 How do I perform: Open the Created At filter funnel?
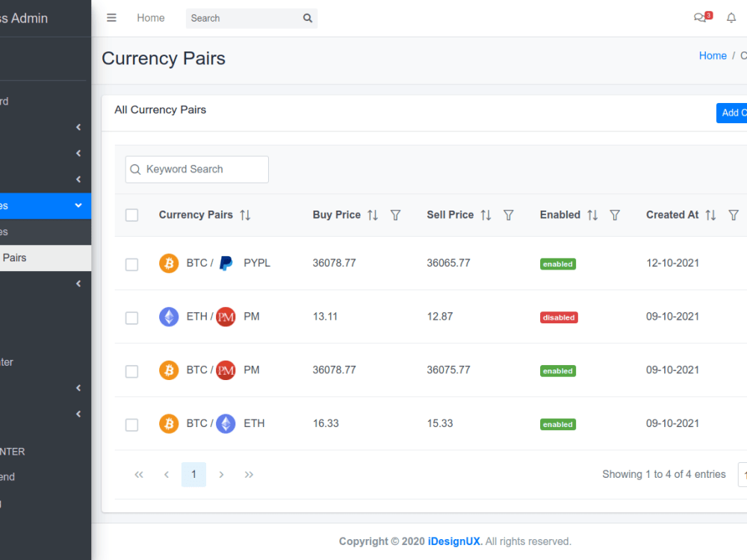tap(734, 215)
